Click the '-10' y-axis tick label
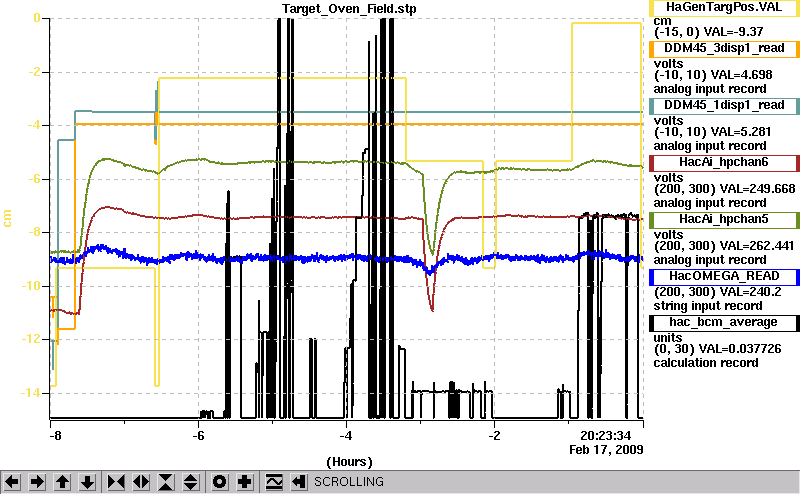The height and width of the screenshot is (494, 800). [x=31, y=286]
